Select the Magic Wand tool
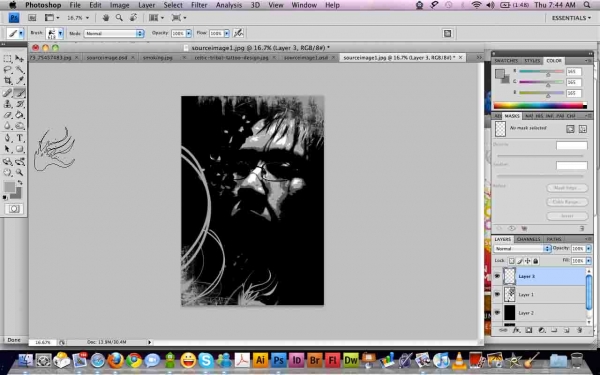This screenshot has height=375, width=600. click(20, 70)
